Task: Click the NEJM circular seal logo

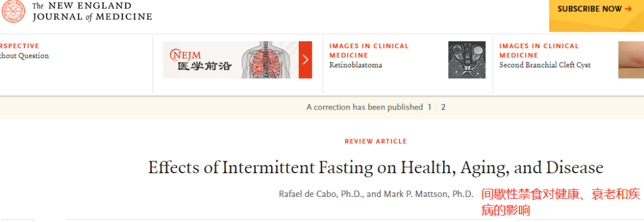Action: (13, 11)
